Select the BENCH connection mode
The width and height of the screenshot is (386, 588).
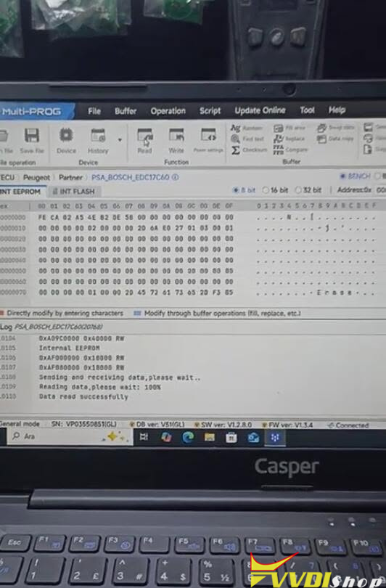355,176
